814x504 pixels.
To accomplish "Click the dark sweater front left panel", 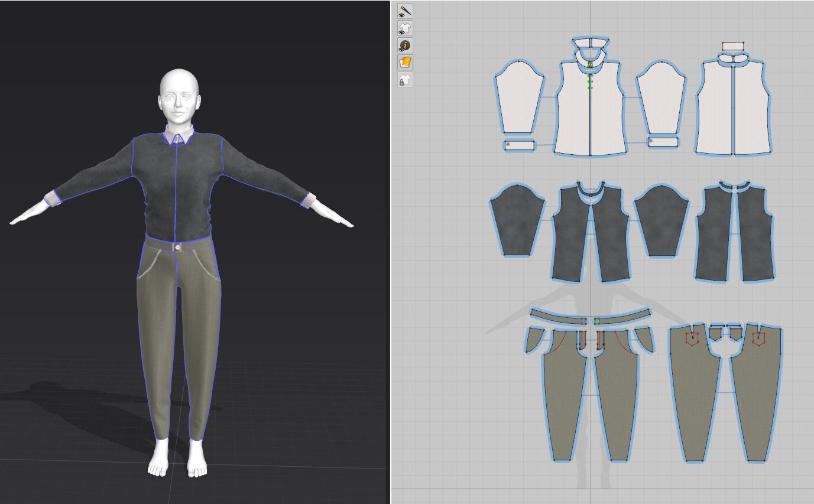I will (570, 236).
